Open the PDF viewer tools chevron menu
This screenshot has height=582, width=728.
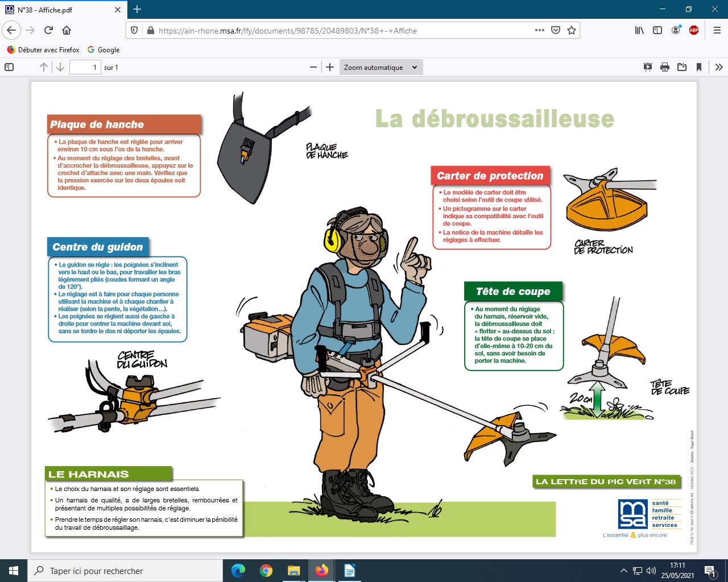[719, 67]
